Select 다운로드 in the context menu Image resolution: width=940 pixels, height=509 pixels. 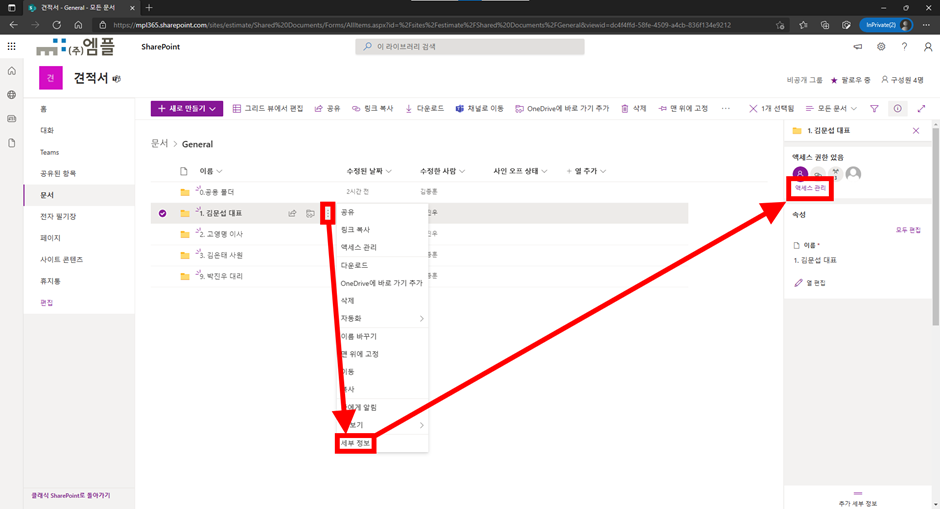click(x=382, y=265)
